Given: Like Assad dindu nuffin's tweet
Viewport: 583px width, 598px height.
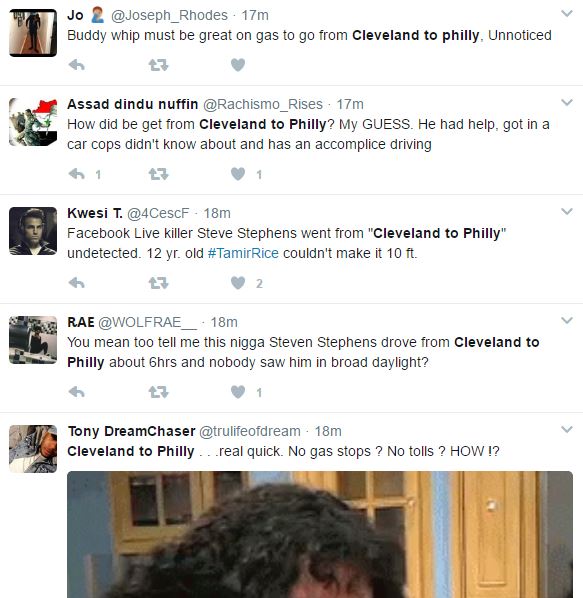Looking at the screenshot, I should (238, 174).
